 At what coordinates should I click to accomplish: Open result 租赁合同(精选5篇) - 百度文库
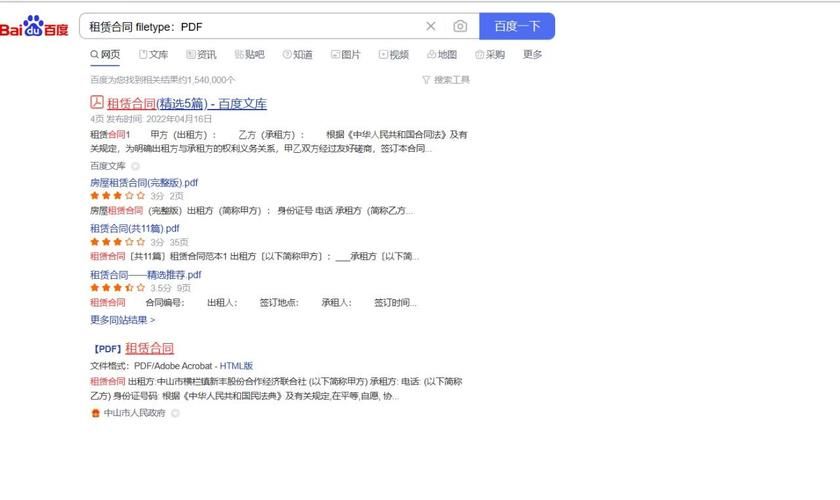click(186, 103)
